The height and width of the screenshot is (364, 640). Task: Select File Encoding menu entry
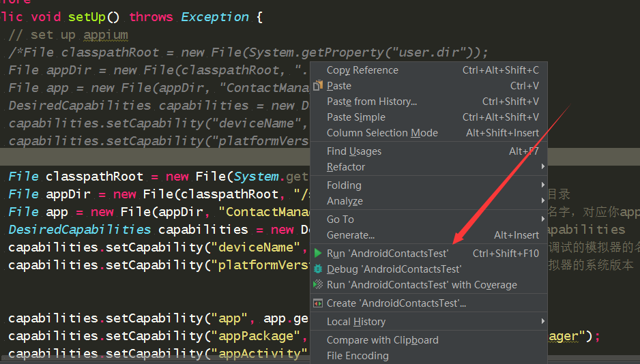(428, 356)
